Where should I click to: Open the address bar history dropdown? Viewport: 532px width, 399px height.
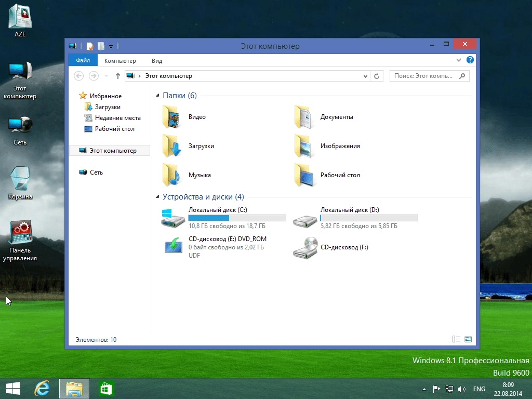pyautogui.click(x=365, y=76)
